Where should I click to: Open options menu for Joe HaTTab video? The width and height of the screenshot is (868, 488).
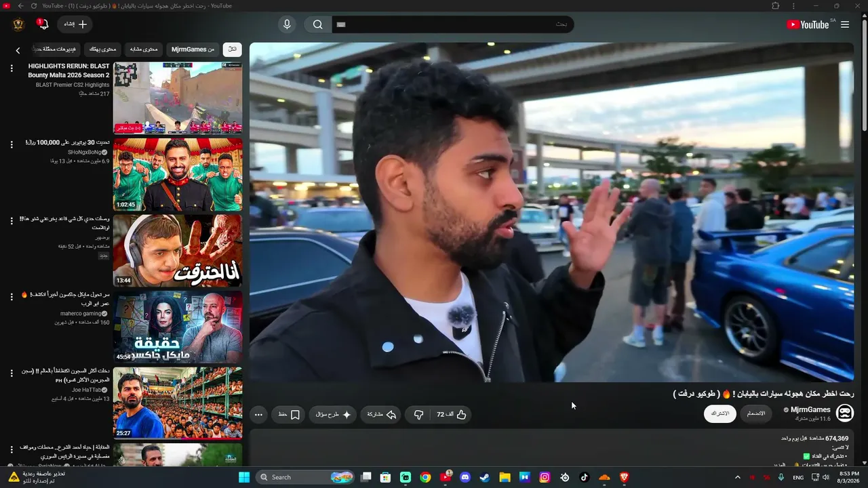click(x=12, y=373)
